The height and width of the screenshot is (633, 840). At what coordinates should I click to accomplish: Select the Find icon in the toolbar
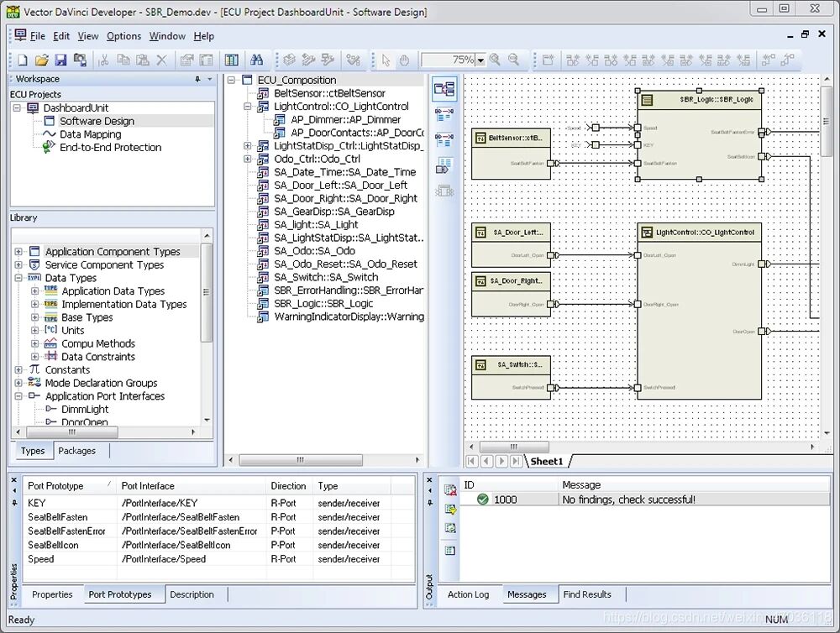click(x=258, y=60)
